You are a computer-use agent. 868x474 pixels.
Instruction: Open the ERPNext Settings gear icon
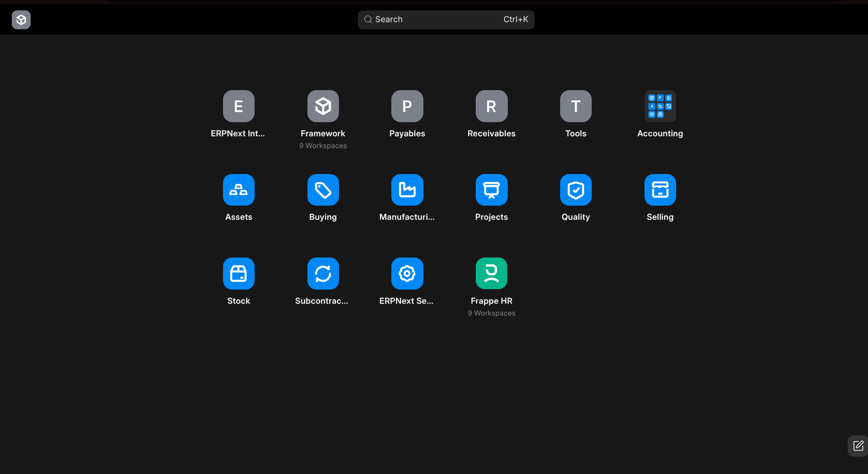(407, 274)
